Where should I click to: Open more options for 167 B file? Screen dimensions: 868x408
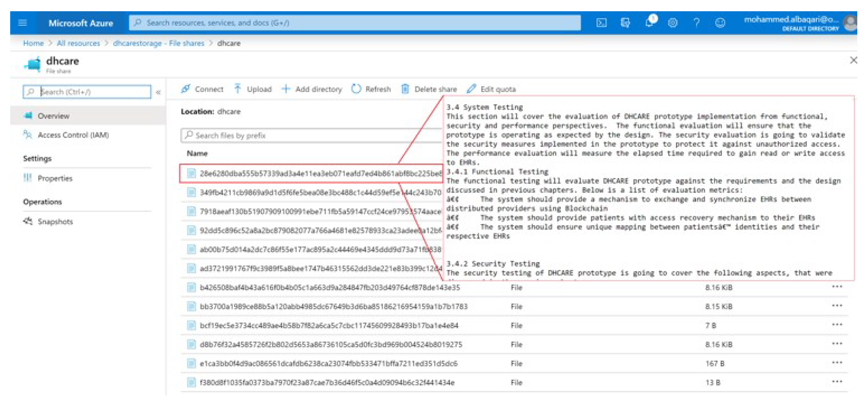click(x=837, y=363)
